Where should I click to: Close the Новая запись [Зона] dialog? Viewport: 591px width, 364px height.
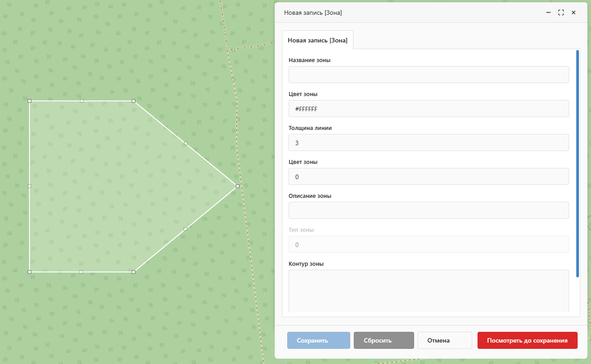(574, 13)
